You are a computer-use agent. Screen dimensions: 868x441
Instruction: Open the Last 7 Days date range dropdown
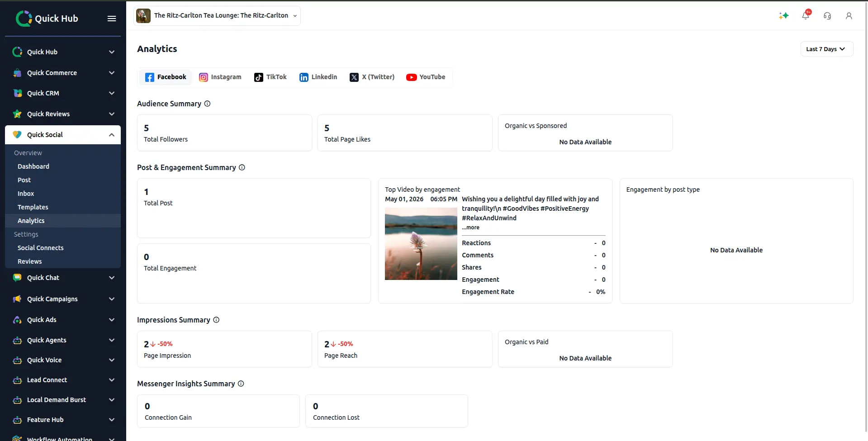point(826,49)
